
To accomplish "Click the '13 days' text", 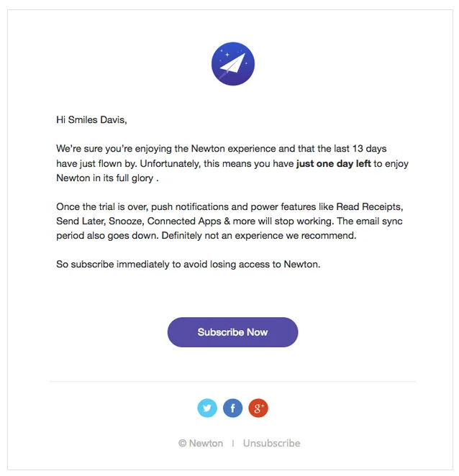I will 369,149.
